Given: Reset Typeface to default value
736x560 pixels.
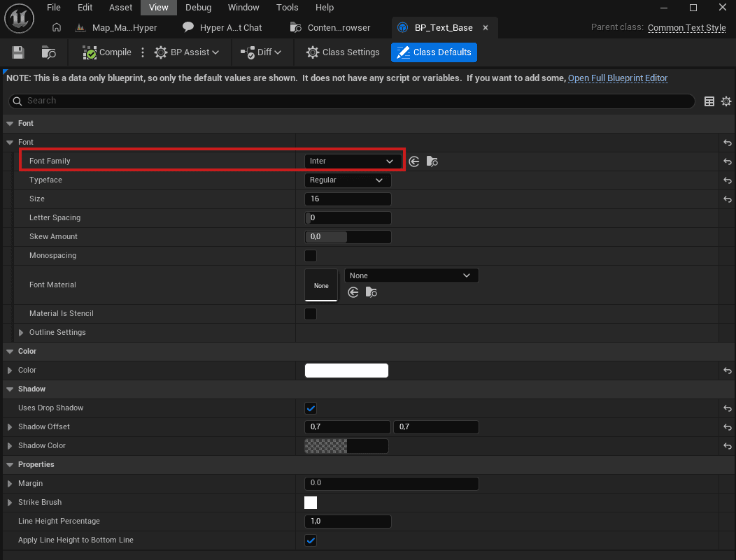Looking at the screenshot, I should [728, 180].
